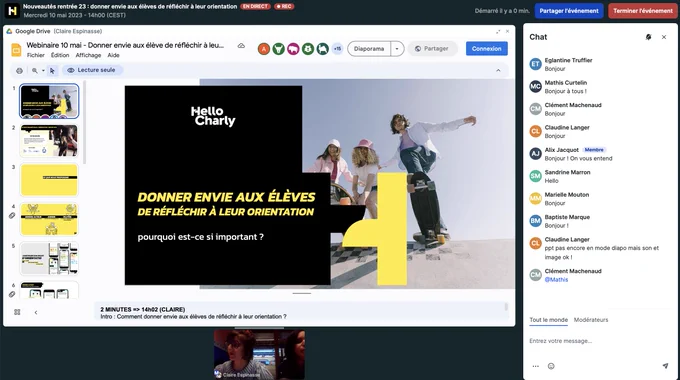
Task: Click the expand icon of Google Drive window
Action: (x=498, y=31)
